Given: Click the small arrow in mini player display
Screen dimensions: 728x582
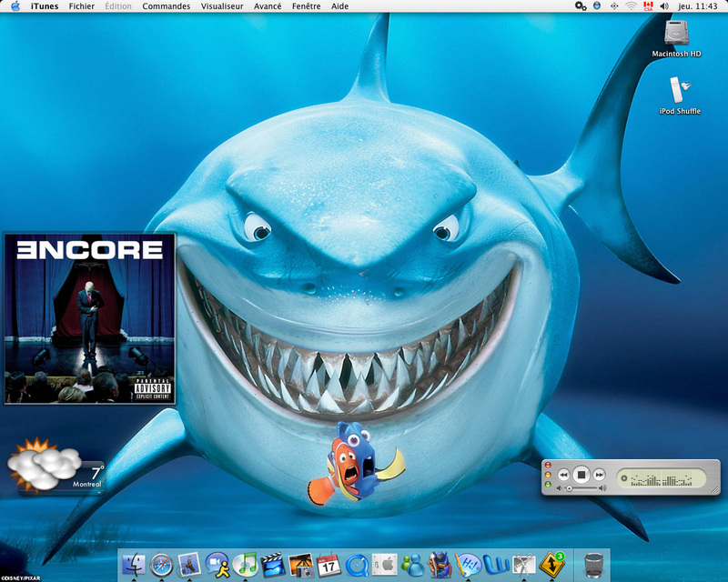Looking at the screenshot, I should pyautogui.click(x=624, y=478).
